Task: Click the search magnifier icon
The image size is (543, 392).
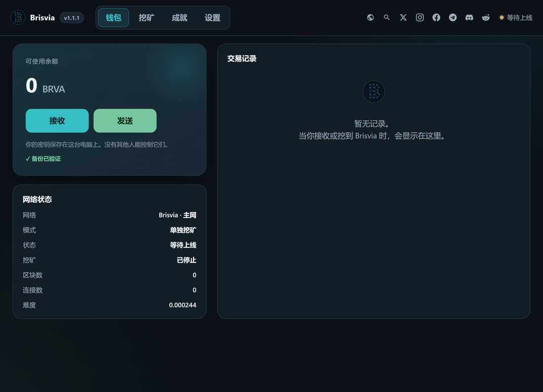Action: coord(387,17)
